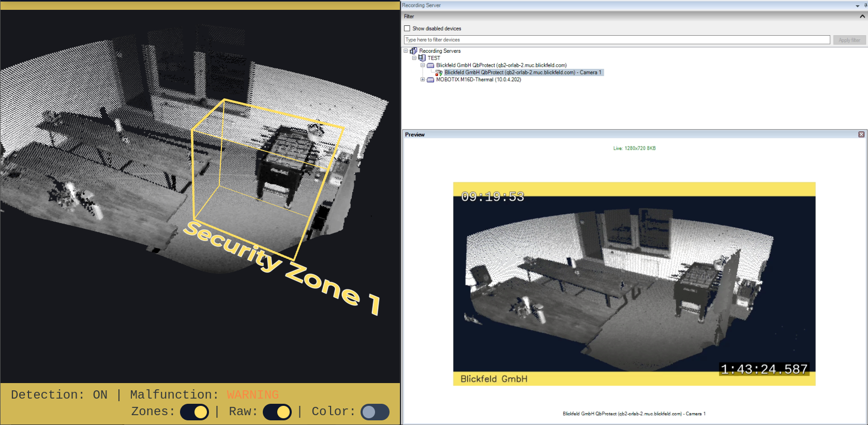Select Blickfeld QbProtect Camera 1 tree item
Screen dimensions: 868x425
522,72
